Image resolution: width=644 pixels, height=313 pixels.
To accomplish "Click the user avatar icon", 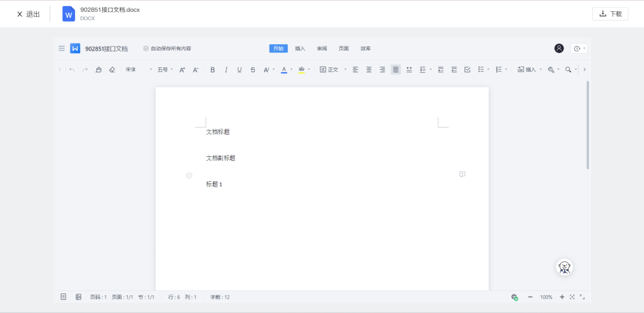I will (559, 48).
